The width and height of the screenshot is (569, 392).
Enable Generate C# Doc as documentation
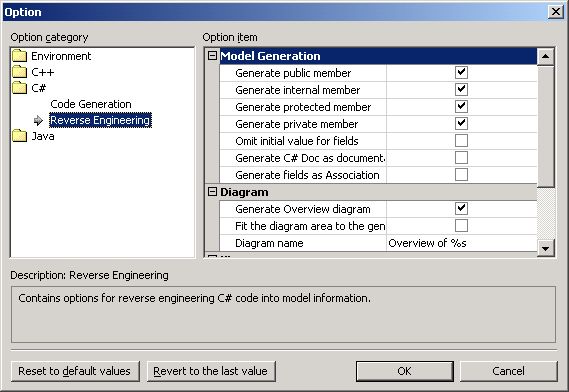pyautogui.click(x=461, y=158)
